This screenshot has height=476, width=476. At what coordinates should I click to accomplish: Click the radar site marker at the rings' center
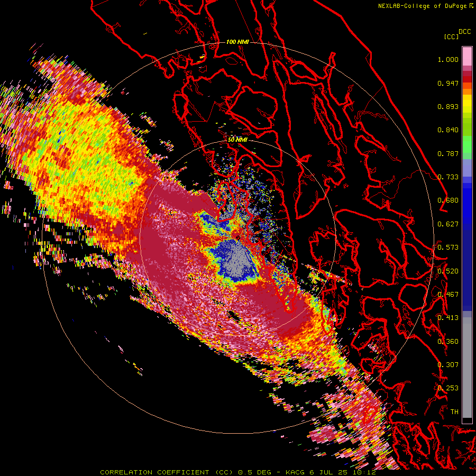point(237,237)
